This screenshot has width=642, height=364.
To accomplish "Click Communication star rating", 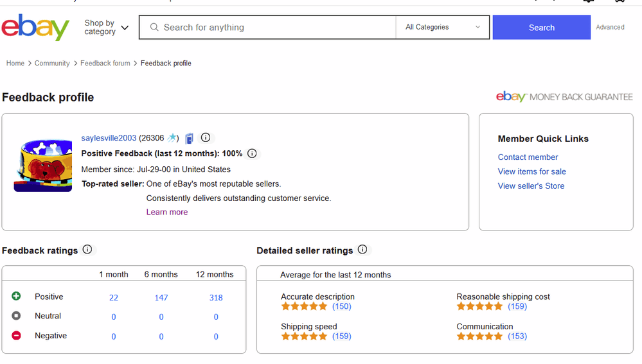I will click(480, 336).
